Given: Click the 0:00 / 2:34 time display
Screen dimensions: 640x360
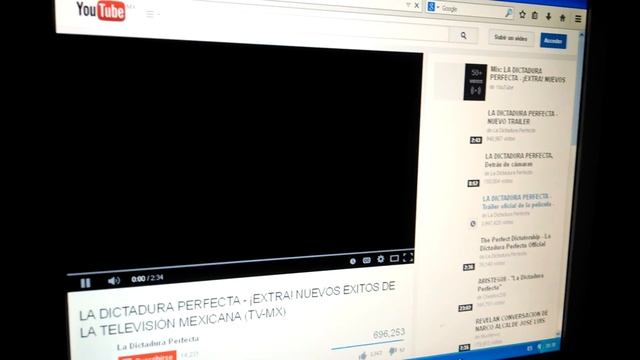Looking at the screenshot, I should coord(147,278).
